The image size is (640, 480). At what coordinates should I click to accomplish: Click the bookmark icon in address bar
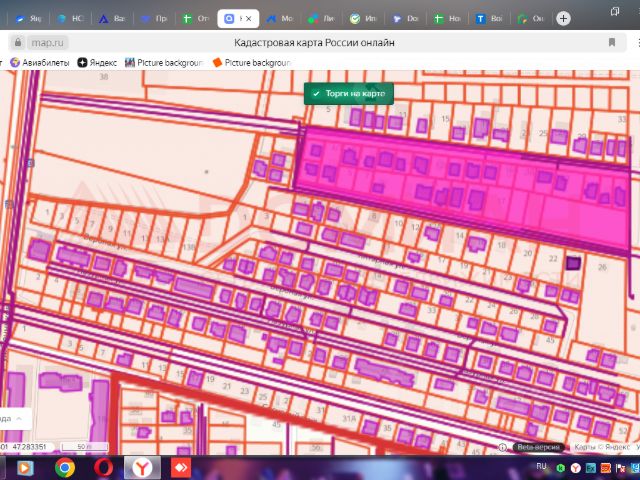click(x=612, y=43)
